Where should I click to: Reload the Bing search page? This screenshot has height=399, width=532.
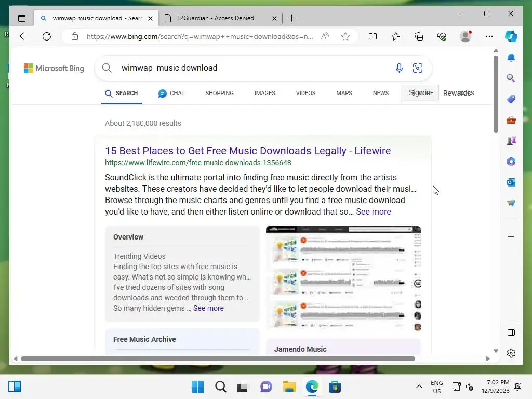pyautogui.click(x=47, y=36)
